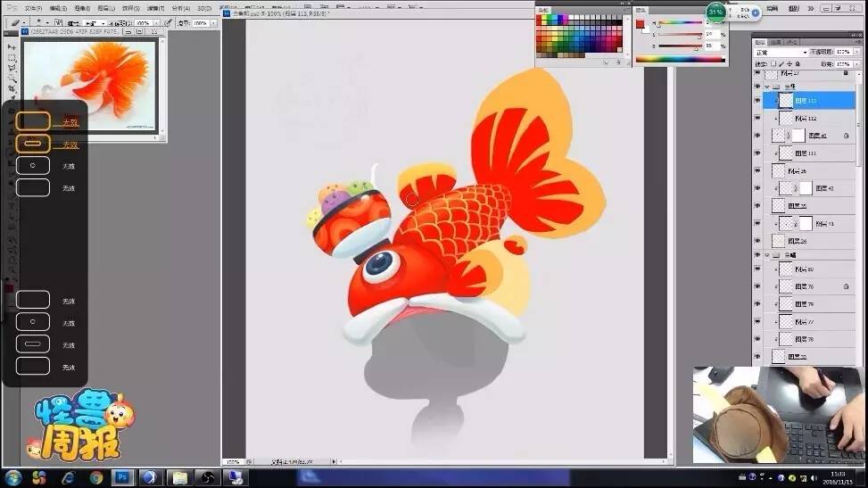Open the layer blend mode dropdown 正常
This screenshot has height=488, width=868.
[x=781, y=52]
